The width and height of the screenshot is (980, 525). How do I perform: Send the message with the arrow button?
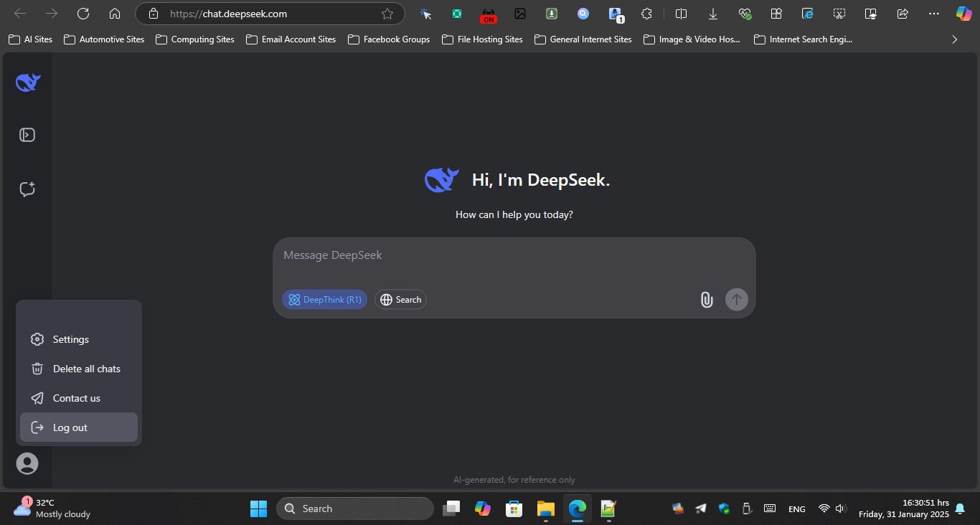(x=737, y=300)
